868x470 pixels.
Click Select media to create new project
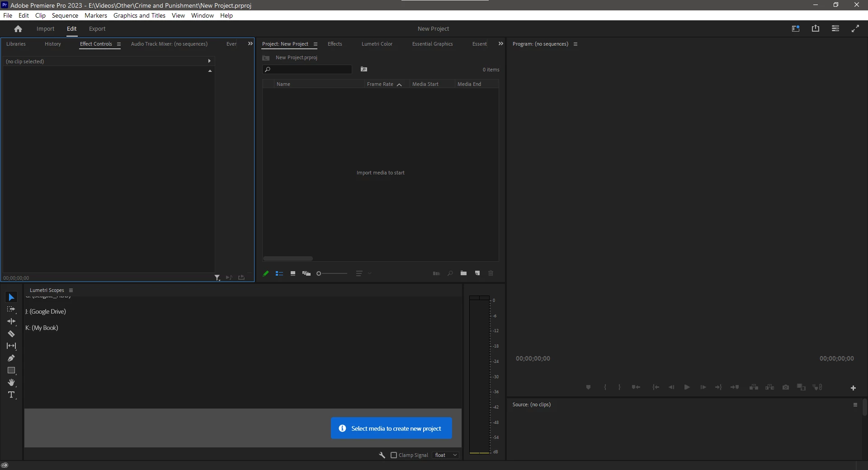click(x=392, y=428)
